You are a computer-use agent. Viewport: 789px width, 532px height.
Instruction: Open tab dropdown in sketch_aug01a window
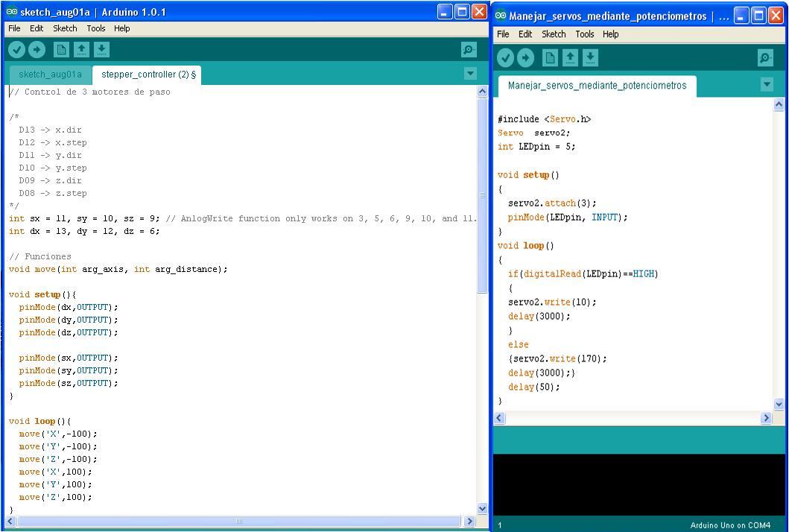(x=470, y=74)
